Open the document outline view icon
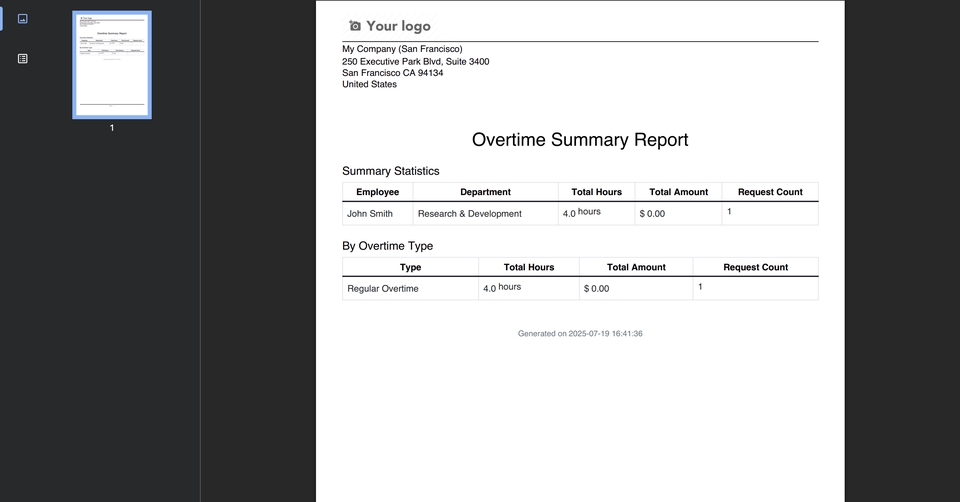The width and height of the screenshot is (960, 502). click(23, 59)
